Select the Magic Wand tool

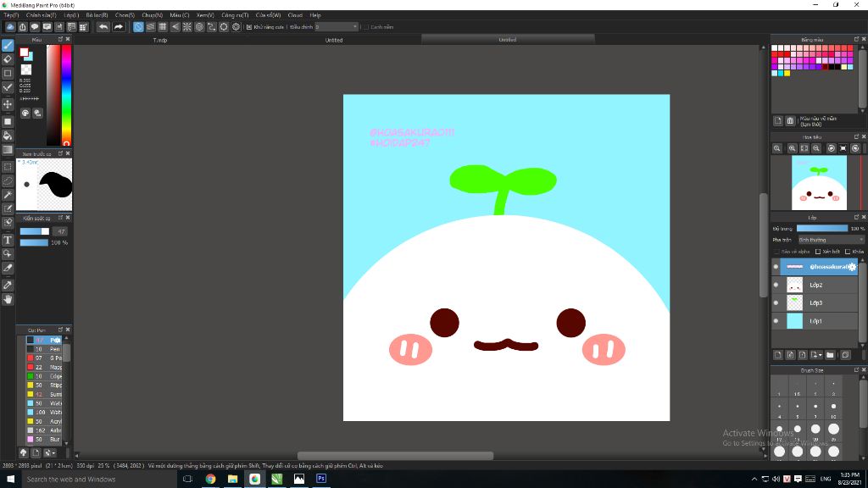(x=8, y=195)
